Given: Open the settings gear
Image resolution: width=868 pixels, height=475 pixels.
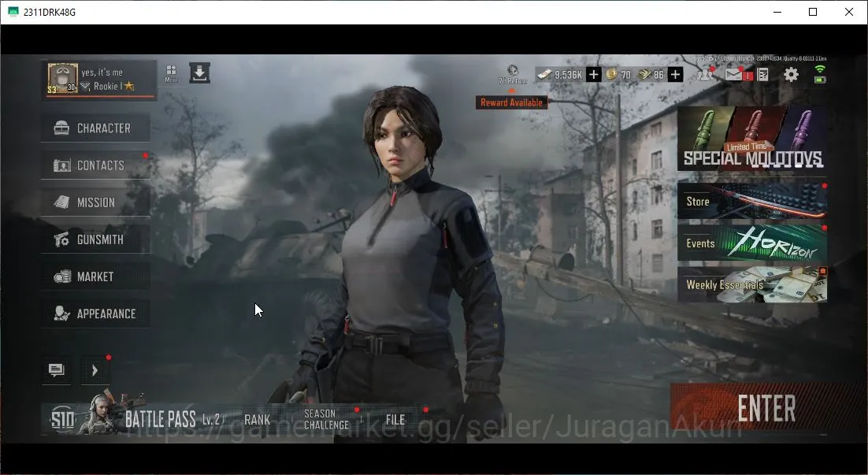Looking at the screenshot, I should tap(791, 74).
